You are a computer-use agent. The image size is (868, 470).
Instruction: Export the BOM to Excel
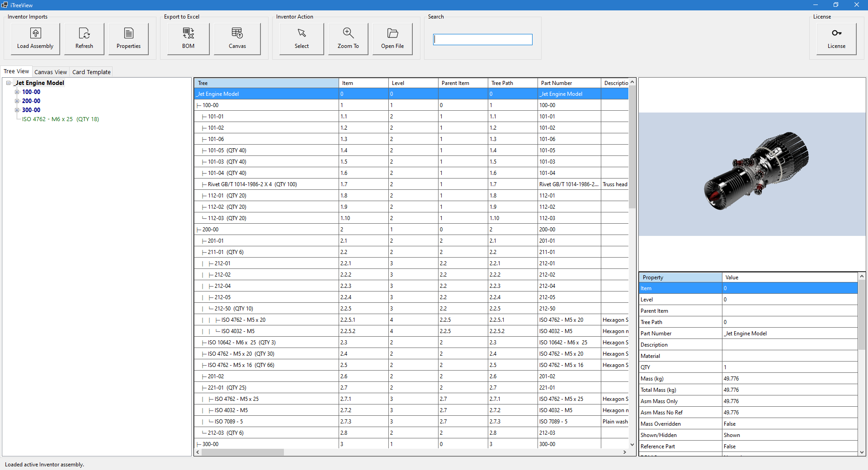188,38
